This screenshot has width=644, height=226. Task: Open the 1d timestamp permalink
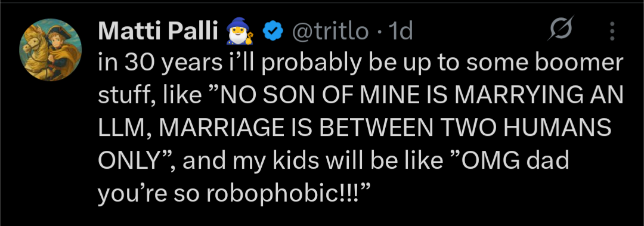(400, 31)
